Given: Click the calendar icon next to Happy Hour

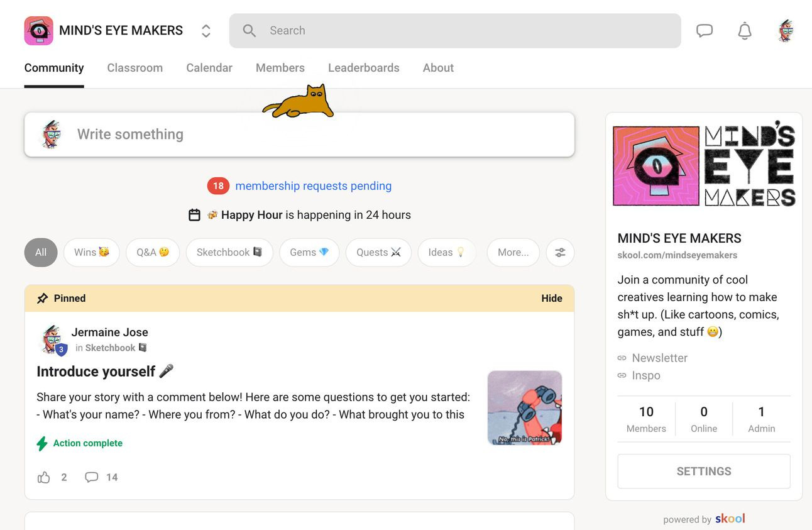Looking at the screenshot, I should click(x=195, y=215).
